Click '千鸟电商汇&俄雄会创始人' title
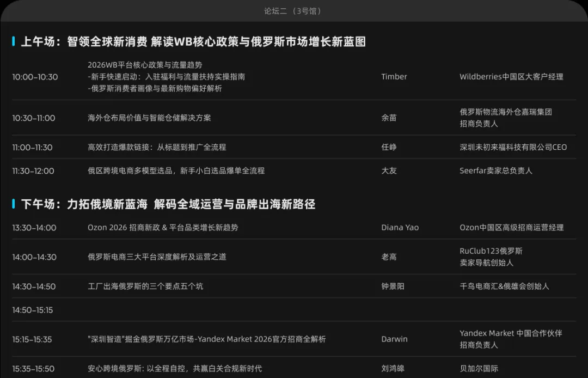The image size is (588, 378). pyautogui.click(x=504, y=286)
